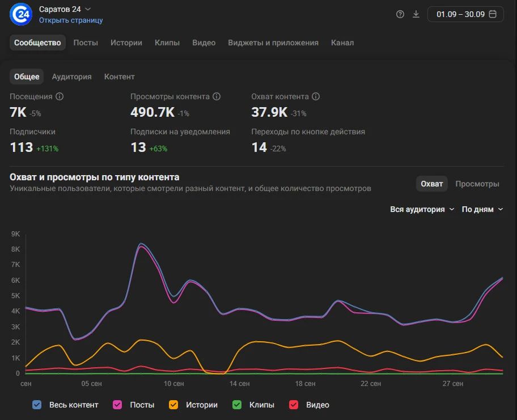The width and height of the screenshot is (517, 420).
Task: Show the Просмотры chart mode
Action: pyautogui.click(x=477, y=184)
